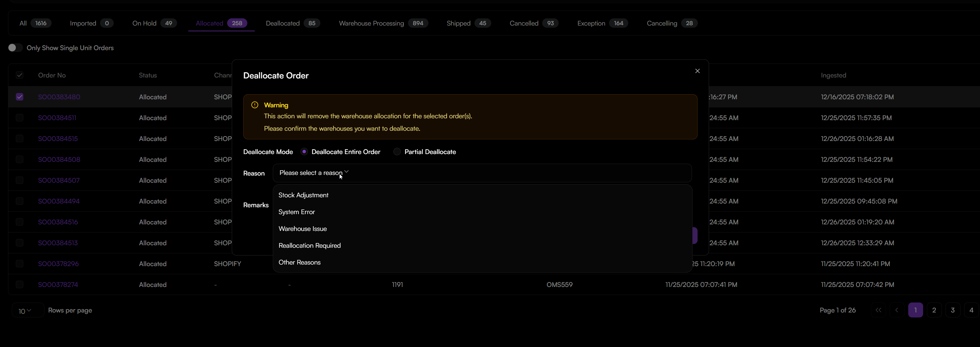Choose Stock Adjustment reason

coord(303,195)
